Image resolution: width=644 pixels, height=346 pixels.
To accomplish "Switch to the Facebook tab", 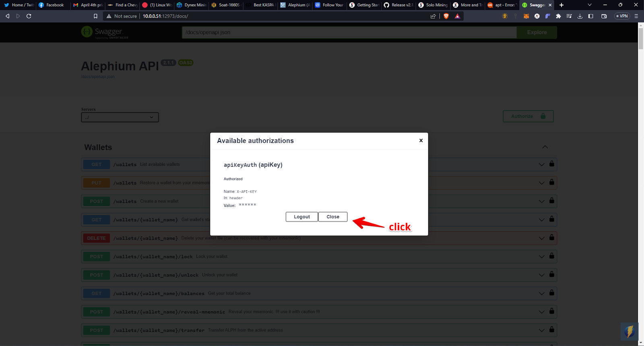I will coord(52,5).
